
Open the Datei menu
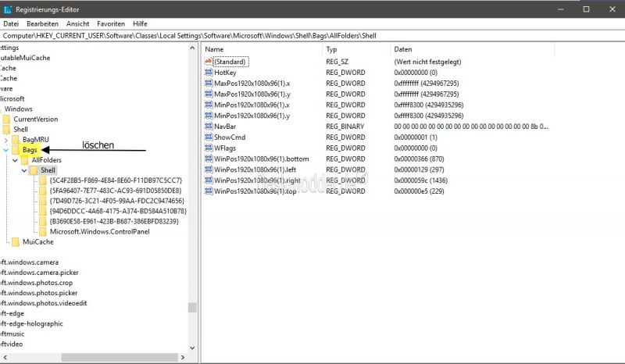(11, 23)
